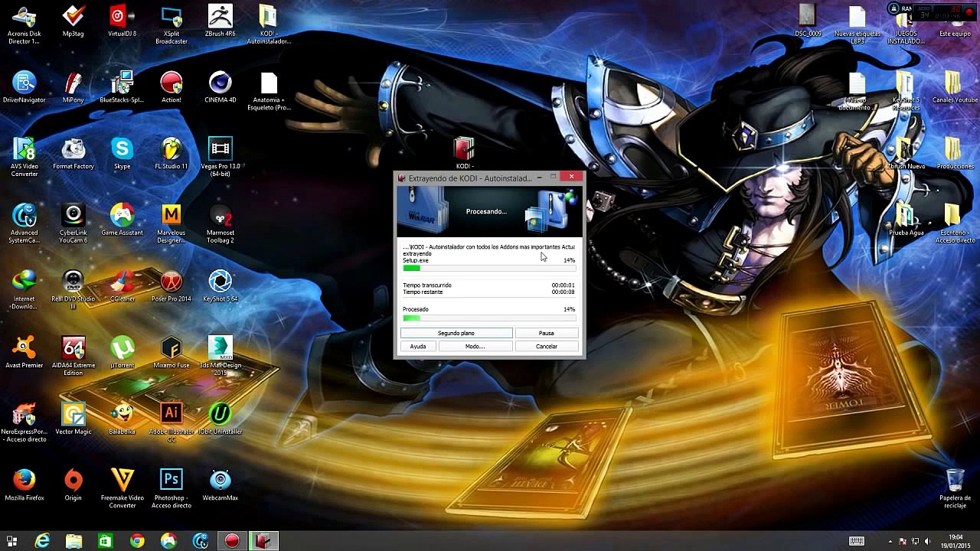
Task: Select the Este equipo desktop icon
Action: click(955, 21)
